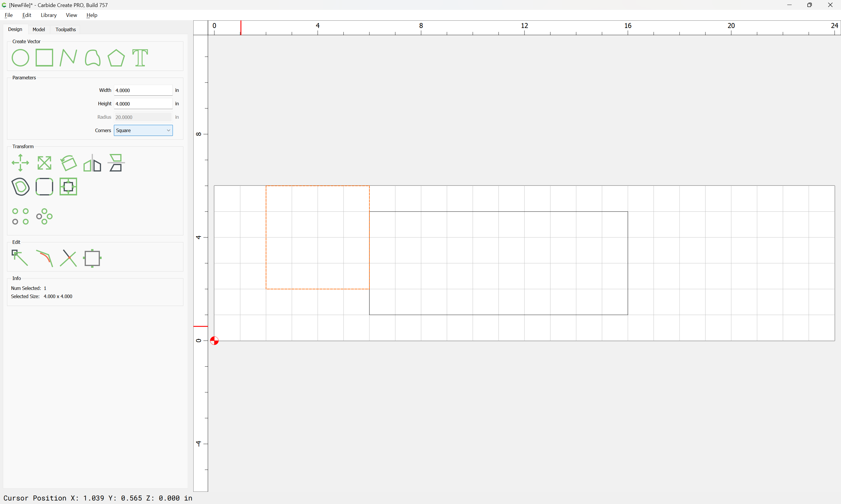Activate the Text creation tool
Screen dimensions: 841x504
click(x=140, y=58)
